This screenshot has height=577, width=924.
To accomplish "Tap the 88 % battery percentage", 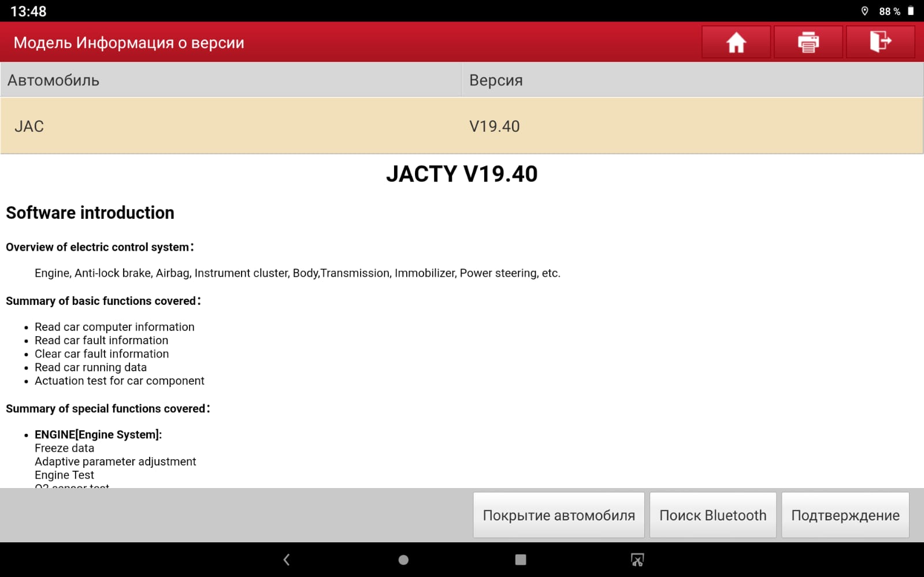I will pos(889,11).
